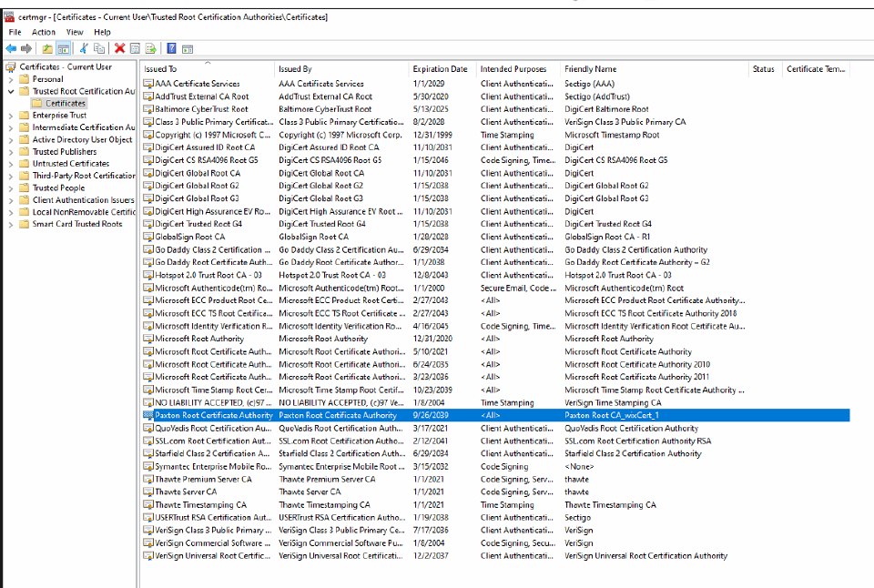Expand the Untrusted Certificates node
Image resolution: width=874 pixels, height=588 pixels.
coord(11,164)
